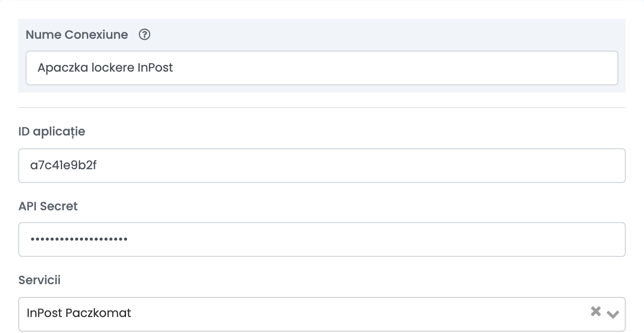Click into the ID aplicație text box
Image resolution: width=644 pixels, height=333 pixels.
(322, 166)
